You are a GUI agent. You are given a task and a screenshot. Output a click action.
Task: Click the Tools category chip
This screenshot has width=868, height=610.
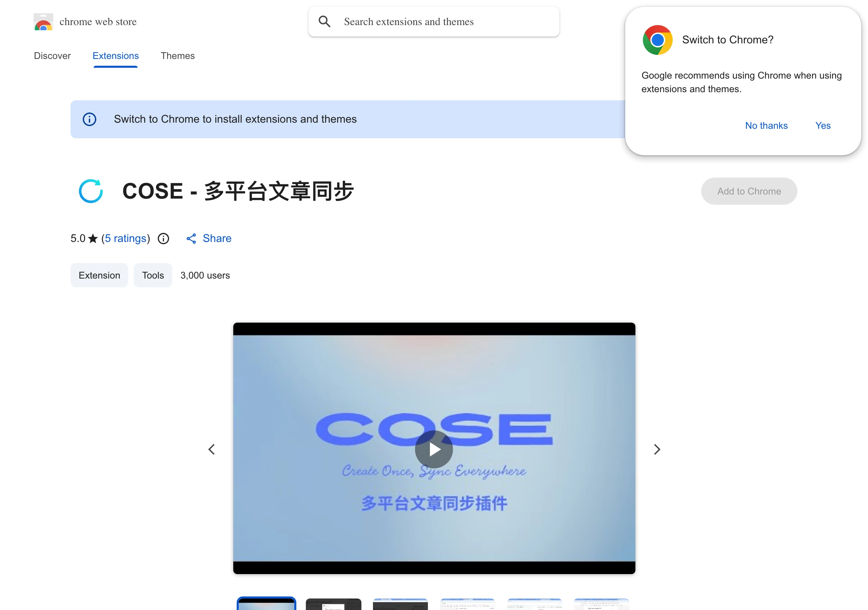[x=153, y=275]
